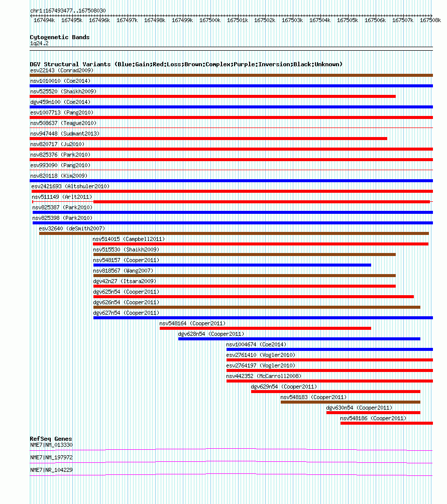This screenshot has width=447, height=504.
Task: Click the chr1:167493477..167508030 coordinate label
Action: pos(68,11)
